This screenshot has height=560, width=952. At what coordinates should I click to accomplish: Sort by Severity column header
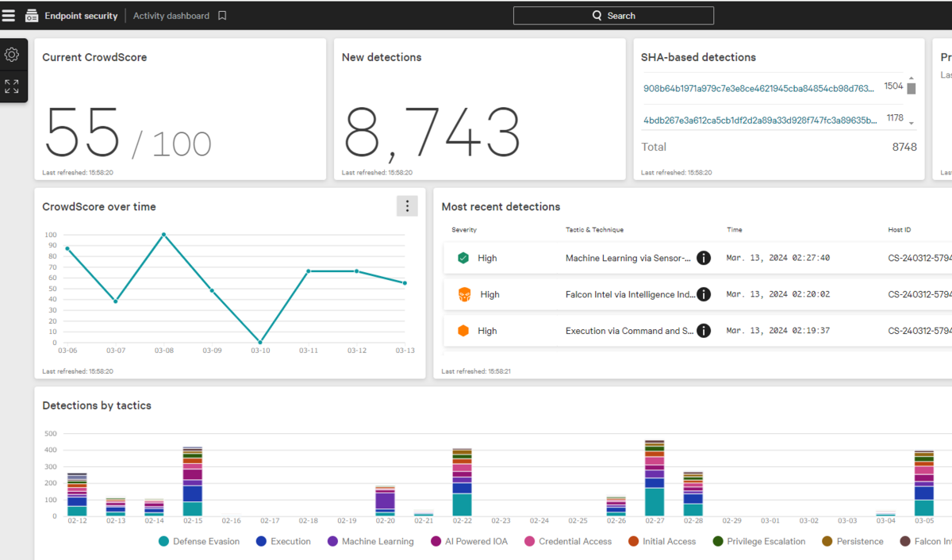click(464, 230)
